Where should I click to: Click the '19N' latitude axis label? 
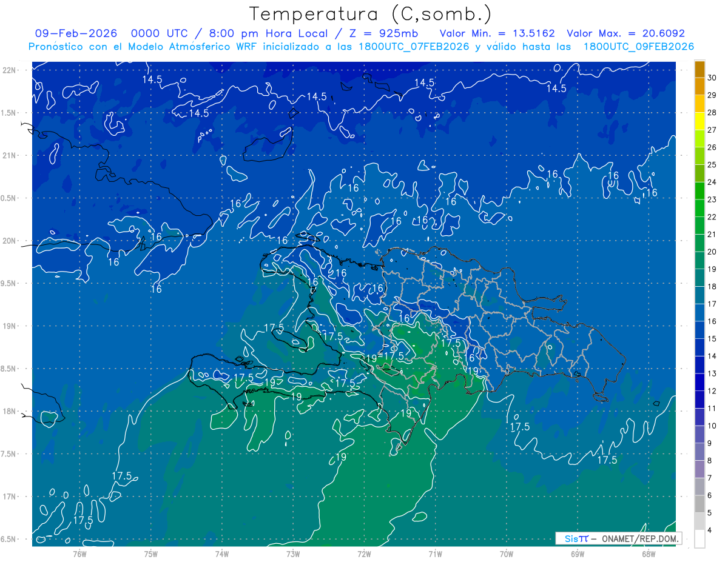click(10, 326)
